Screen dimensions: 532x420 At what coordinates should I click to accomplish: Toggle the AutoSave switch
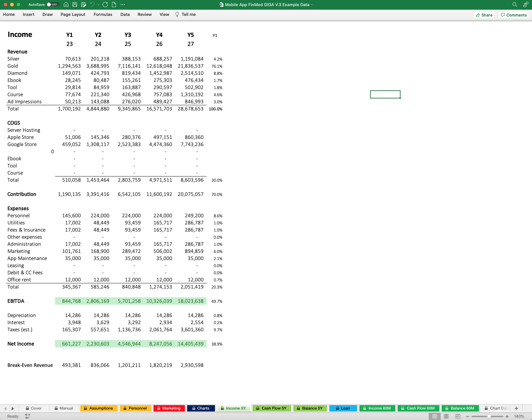53,5
